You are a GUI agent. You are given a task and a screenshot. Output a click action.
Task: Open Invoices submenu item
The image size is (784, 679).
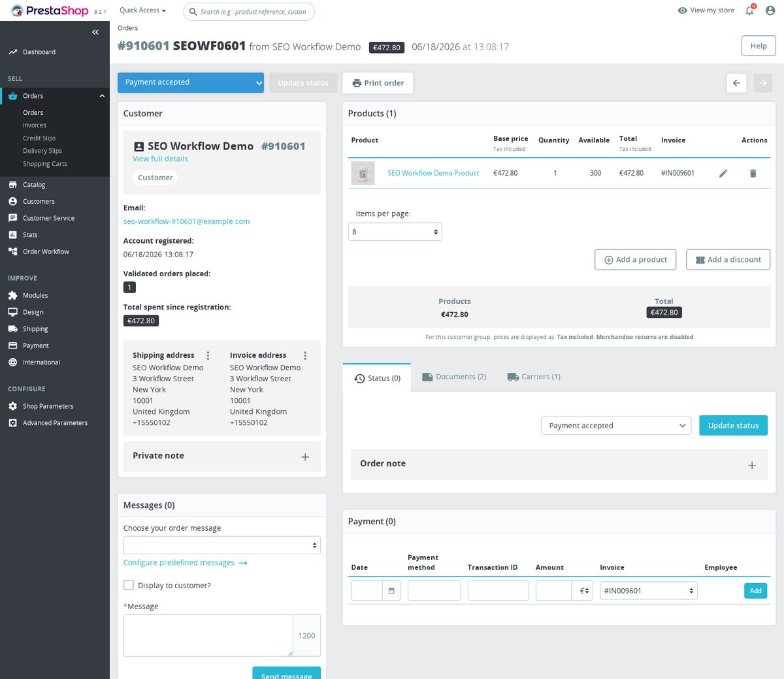(35, 125)
